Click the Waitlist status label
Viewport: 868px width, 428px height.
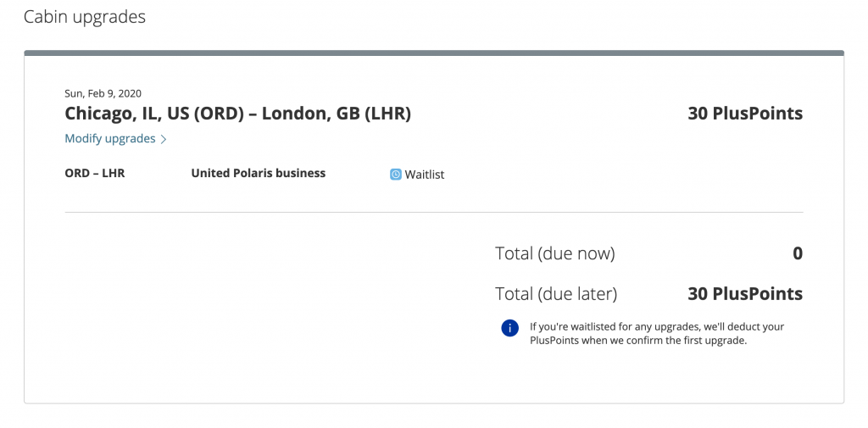pos(425,175)
